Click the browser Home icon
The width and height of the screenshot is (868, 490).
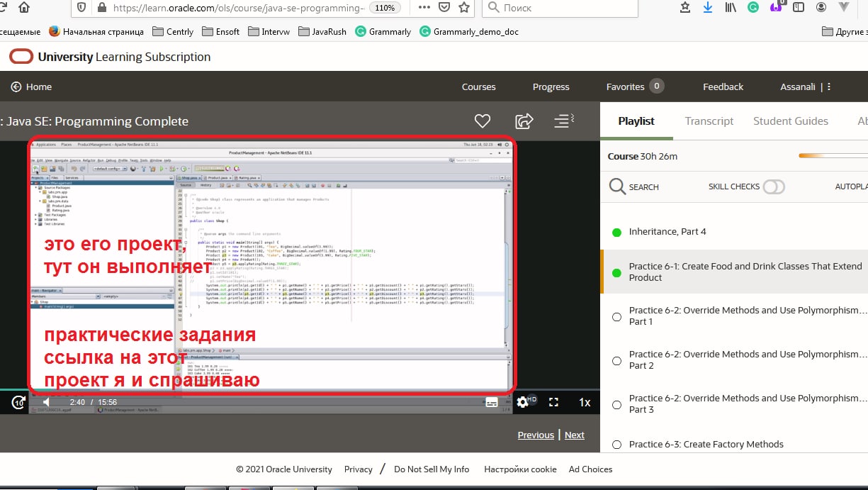23,8
